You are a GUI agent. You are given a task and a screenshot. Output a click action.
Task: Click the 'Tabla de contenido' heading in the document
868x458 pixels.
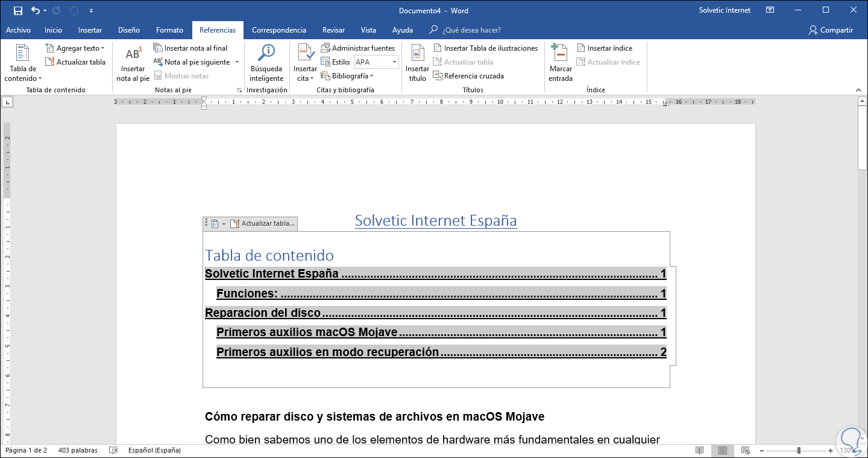tap(269, 255)
